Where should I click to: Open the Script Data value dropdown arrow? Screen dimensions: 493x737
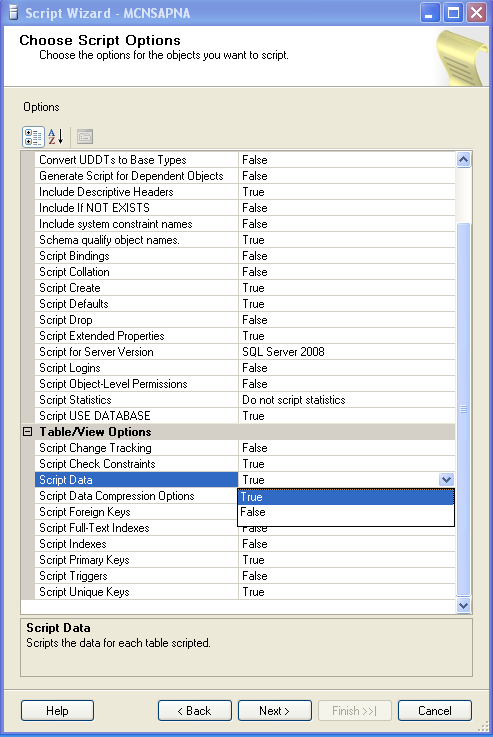tap(446, 480)
